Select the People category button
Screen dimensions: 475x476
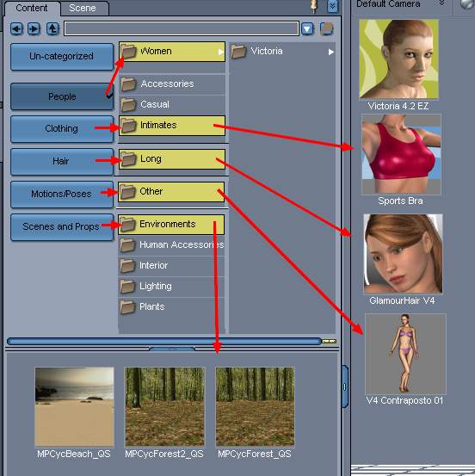coord(62,97)
